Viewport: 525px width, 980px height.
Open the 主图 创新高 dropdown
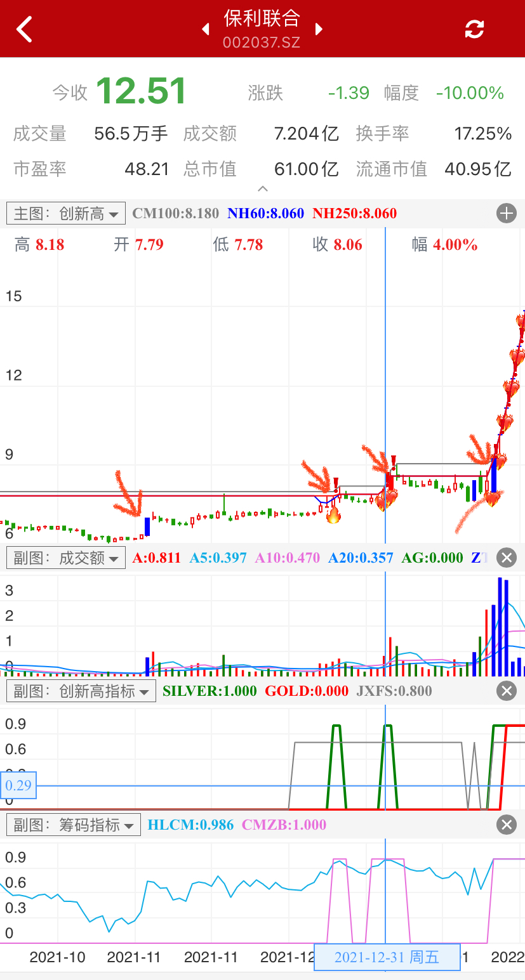pos(66,214)
